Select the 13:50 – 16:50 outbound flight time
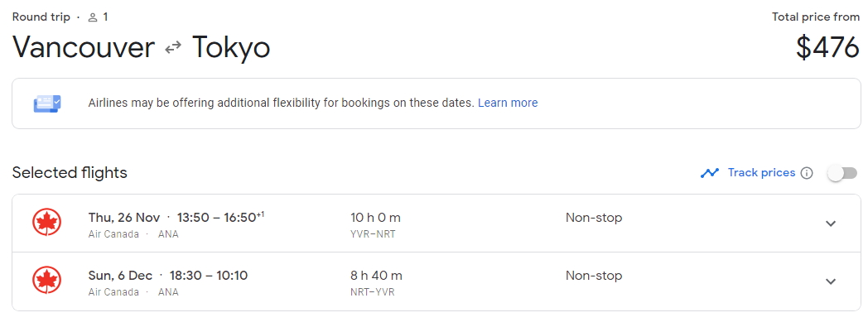868x327 pixels. coord(220,217)
